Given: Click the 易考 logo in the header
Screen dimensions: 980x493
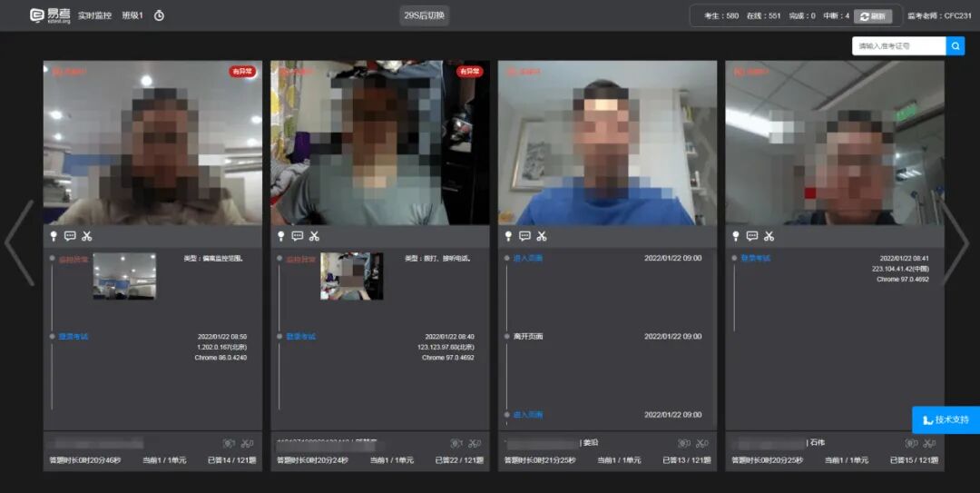Looking at the screenshot, I should (x=50, y=15).
